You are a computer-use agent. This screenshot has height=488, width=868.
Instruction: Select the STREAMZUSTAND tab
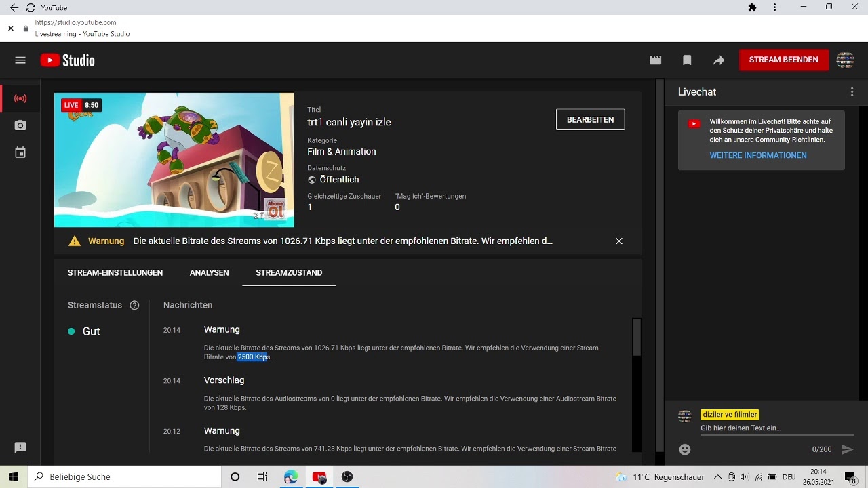[x=289, y=272]
